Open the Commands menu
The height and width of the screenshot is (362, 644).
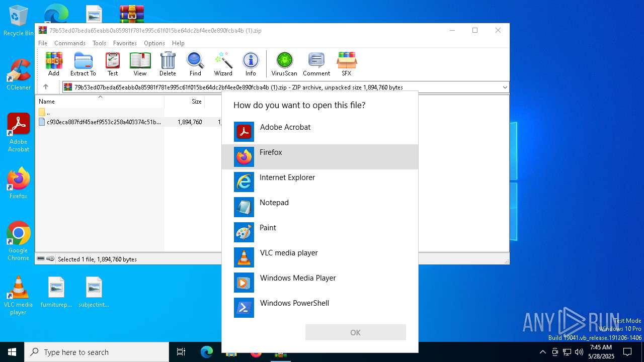pos(70,43)
